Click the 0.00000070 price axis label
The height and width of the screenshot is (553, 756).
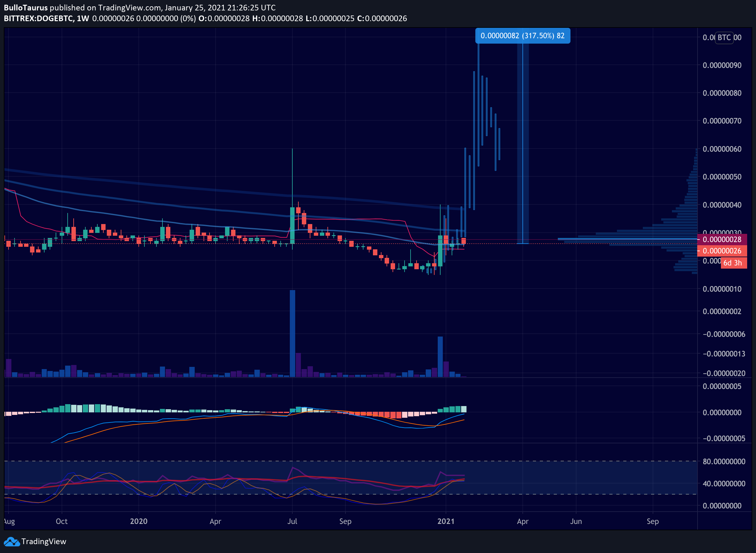(x=722, y=120)
